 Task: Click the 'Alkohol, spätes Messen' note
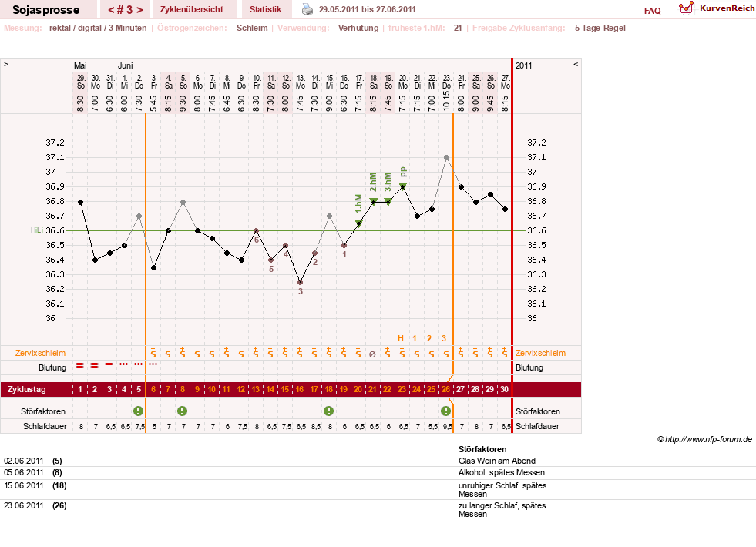[x=502, y=472]
